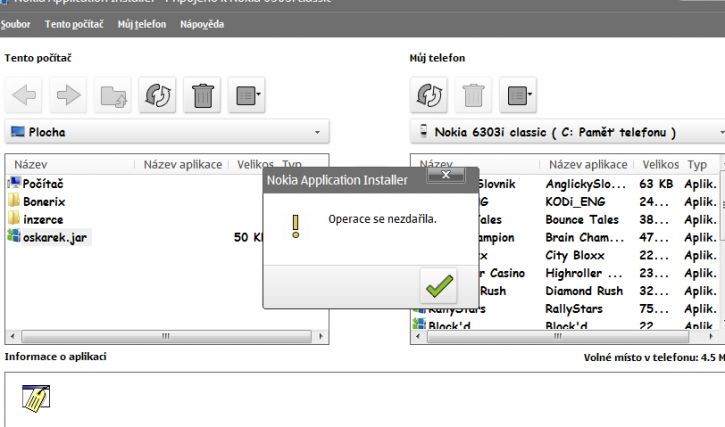Image resolution: width=725 pixels, height=427 pixels.
Task: Refresh the Můj telefon application list
Action: [x=429, y=95]
